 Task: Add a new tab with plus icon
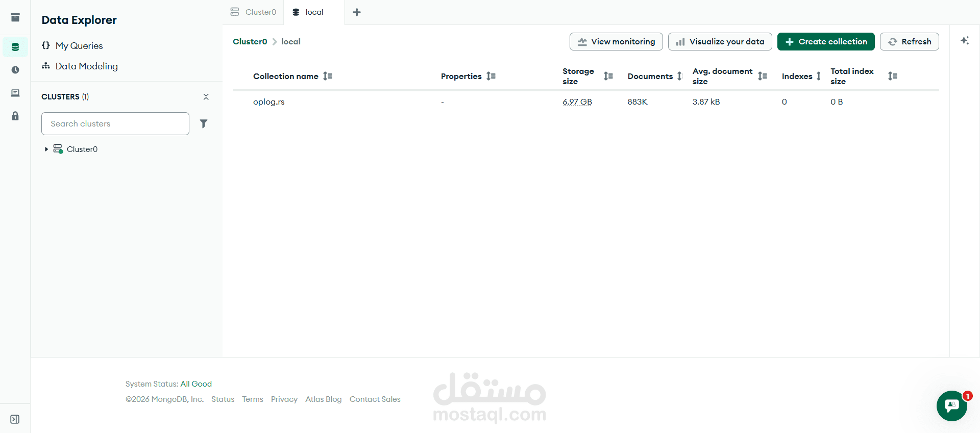point(357,12)
